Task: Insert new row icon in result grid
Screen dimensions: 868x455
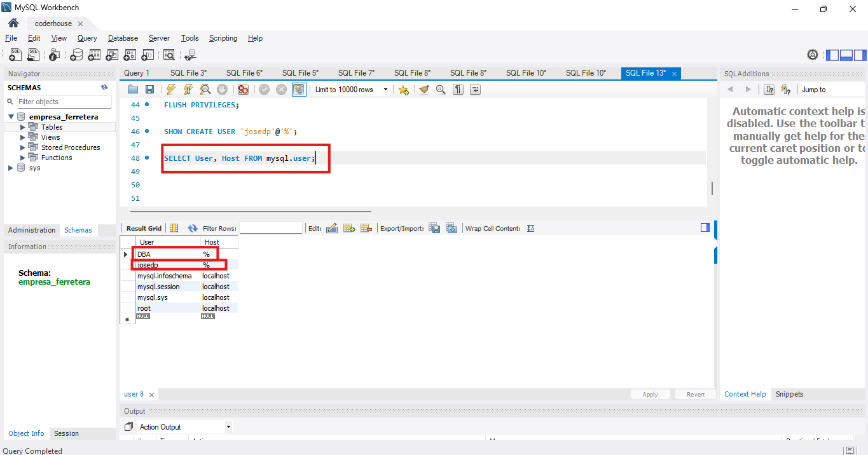Action: coord(348,228)
